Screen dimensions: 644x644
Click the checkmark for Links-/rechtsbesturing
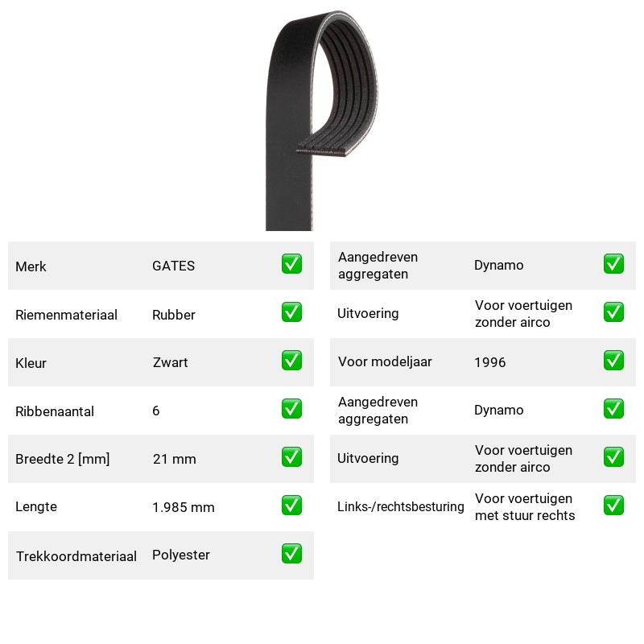click(613, 506)
